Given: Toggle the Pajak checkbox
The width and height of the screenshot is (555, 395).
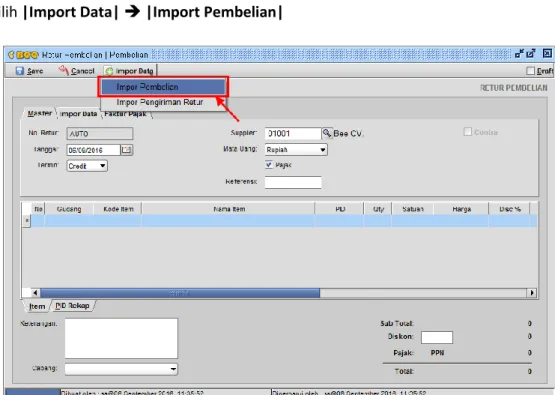Looking at the screenshot, I should pos(269,165).
